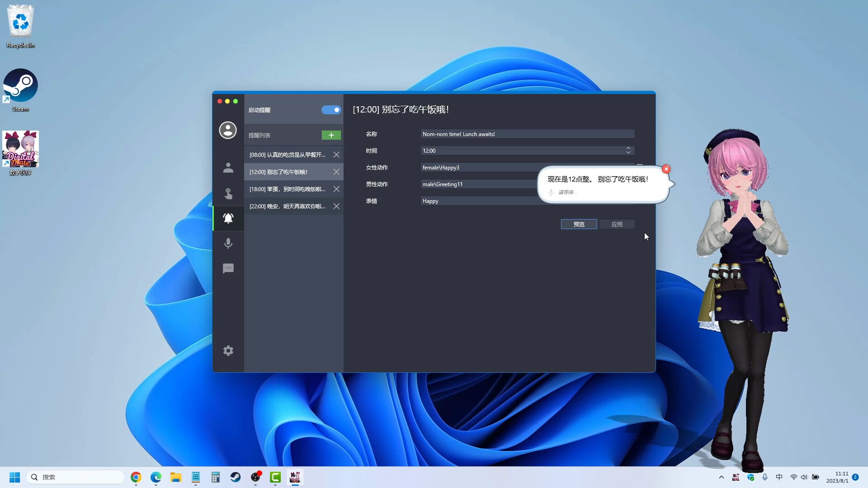
Task: Dismiss the character's speech bubble
Action: [x=666, y=169]
